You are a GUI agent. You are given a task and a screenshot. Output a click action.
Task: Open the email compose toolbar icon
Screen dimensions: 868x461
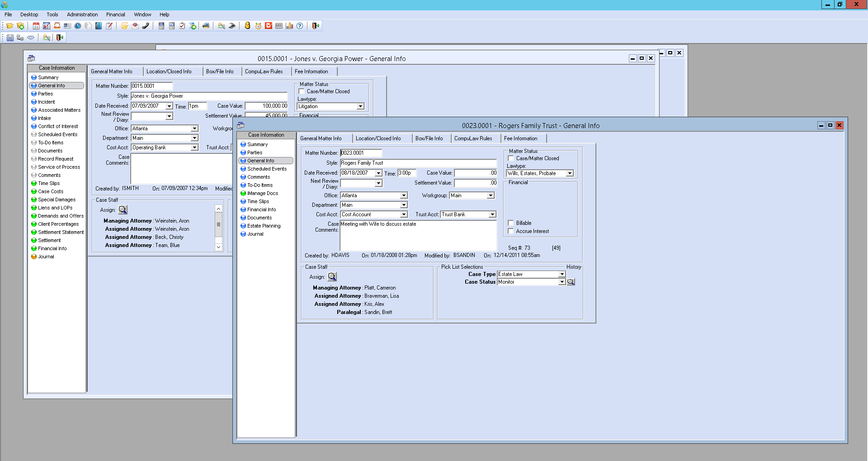(x=135, y=26)
